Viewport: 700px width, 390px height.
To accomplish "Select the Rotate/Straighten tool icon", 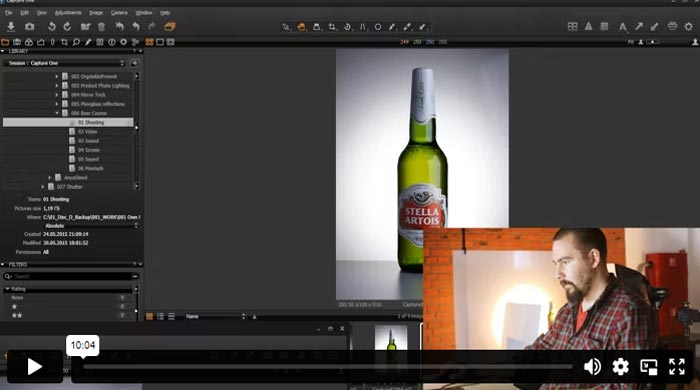I will coord(347,27).
